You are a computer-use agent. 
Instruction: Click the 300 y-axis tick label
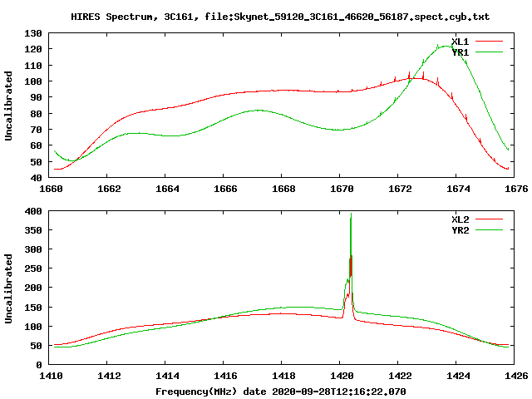33,249
